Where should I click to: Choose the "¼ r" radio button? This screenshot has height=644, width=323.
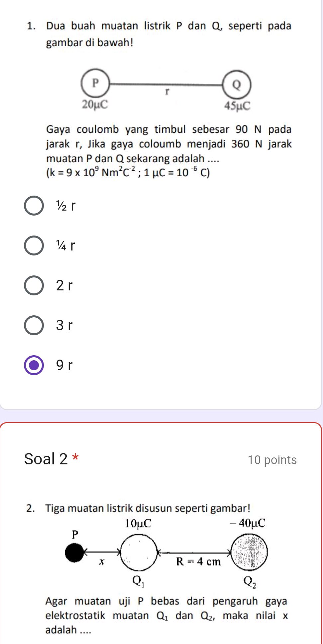pyautogui.click(x=34, y=246)
